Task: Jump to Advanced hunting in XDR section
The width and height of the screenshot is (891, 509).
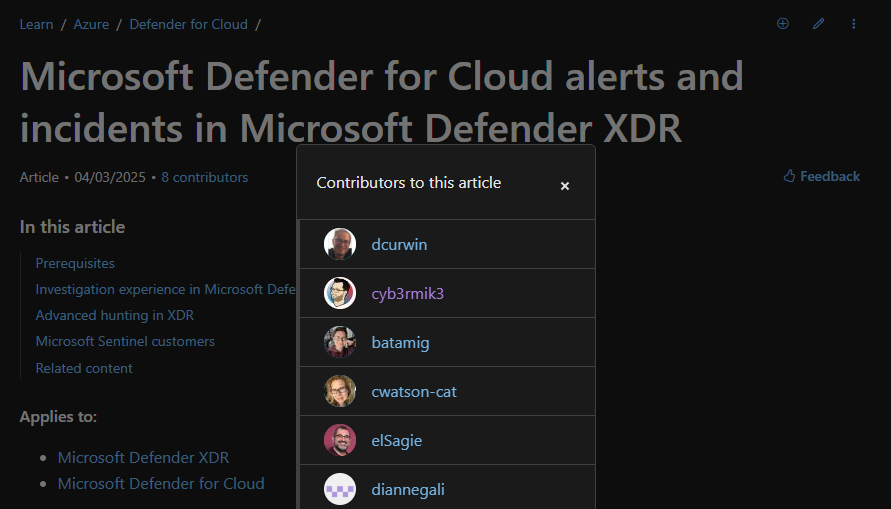Action: pos(115,315)
